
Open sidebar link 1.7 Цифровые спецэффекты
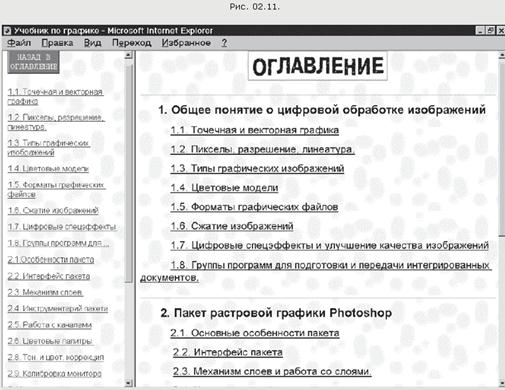(62, 227)
